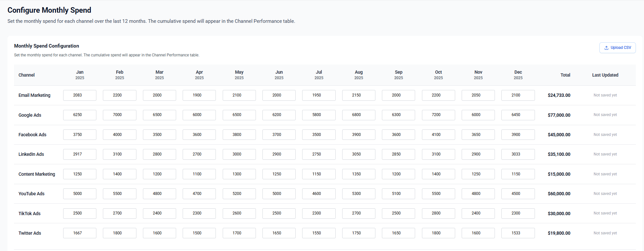Edit Twitter Ads Jan 2025 spend 1667
This screenshot has height=251, width=644.
tap(80, 233)
